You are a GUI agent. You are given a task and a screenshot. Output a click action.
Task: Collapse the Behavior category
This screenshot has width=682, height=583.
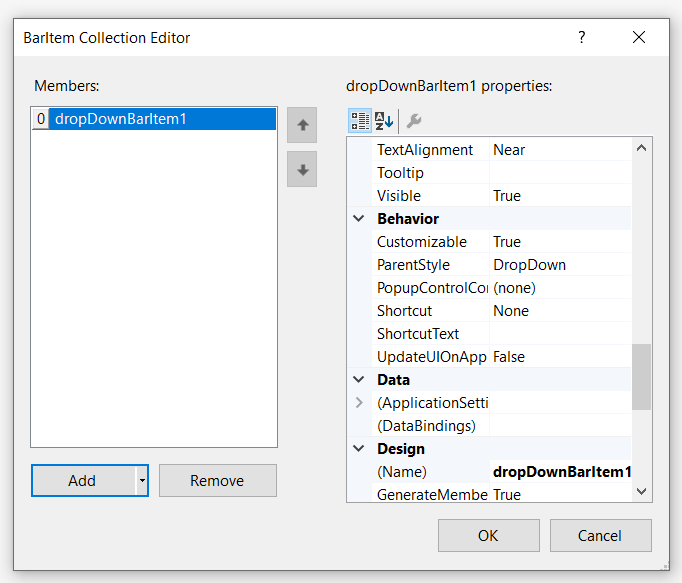(x=359, y=218)
